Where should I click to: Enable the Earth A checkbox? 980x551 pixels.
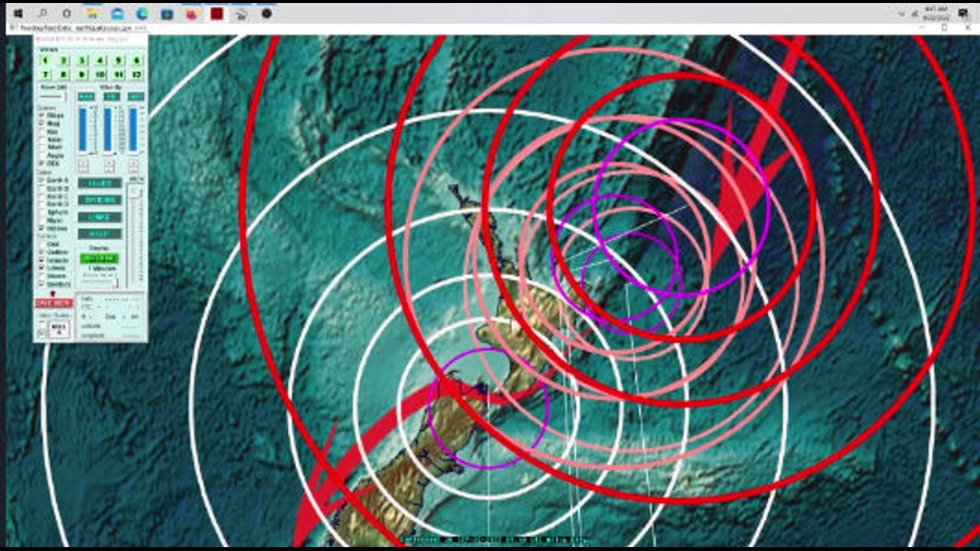click(x=42, y=181)
